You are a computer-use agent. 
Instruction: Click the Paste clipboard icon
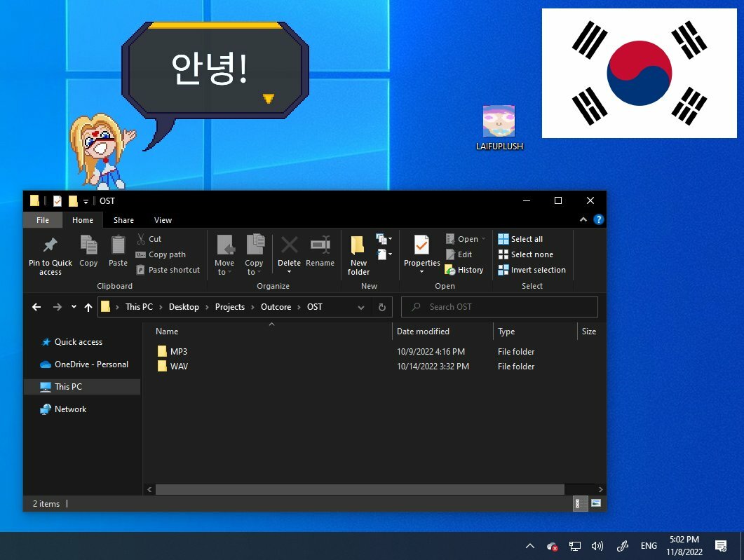tap(118, 245)
